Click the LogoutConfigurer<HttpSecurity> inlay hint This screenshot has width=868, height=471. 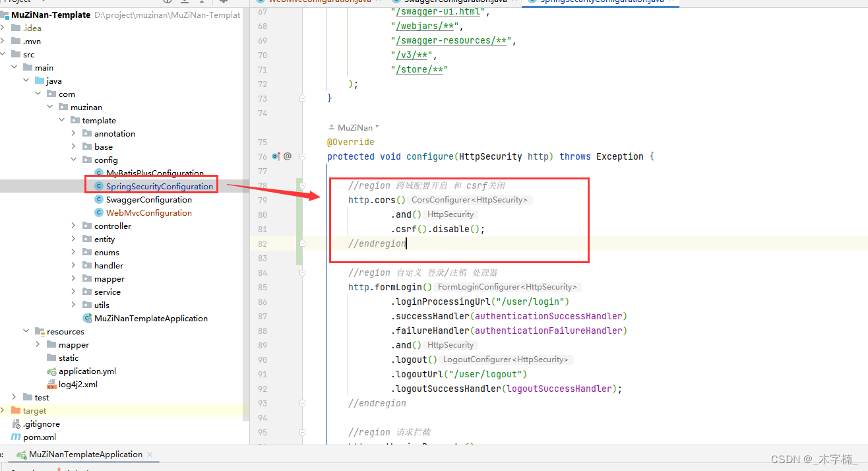pyautogui.click(x=505, y=360)
